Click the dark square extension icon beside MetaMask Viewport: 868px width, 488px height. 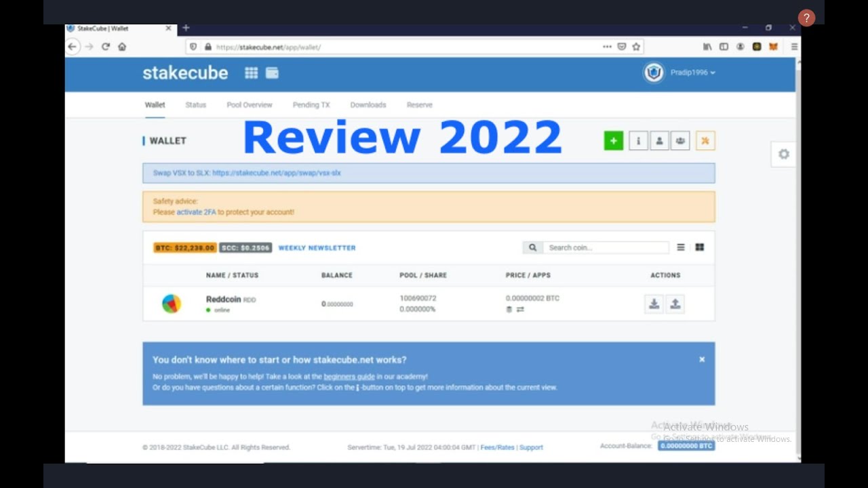coord(756,47)
